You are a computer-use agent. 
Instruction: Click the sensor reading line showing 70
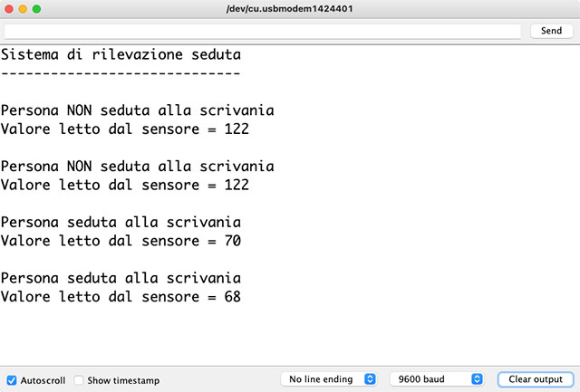click(121, 241)
